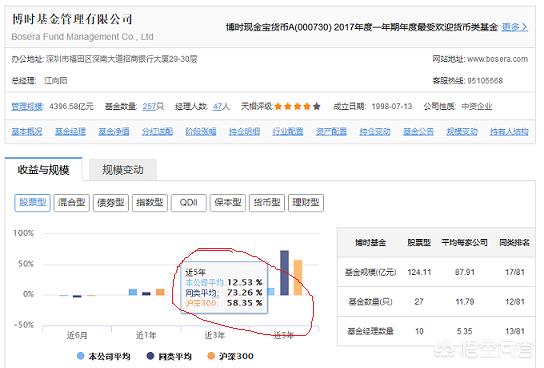
Task: Click the 管理规模 link
Action: pos(27,106)
